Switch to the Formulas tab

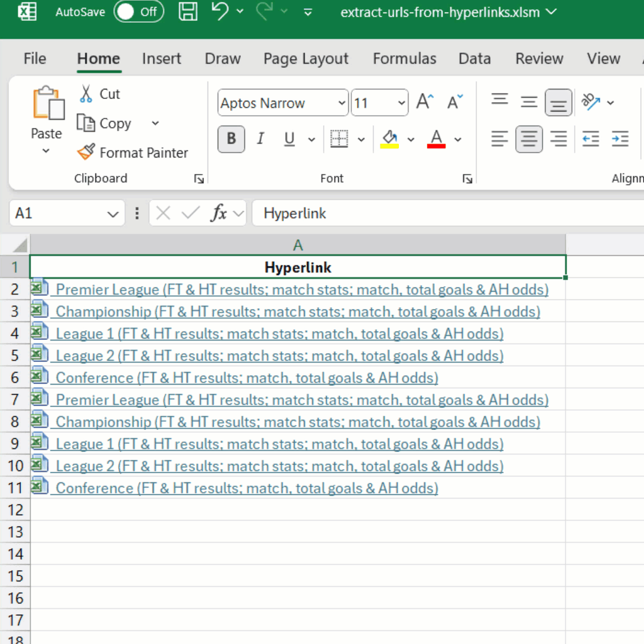click(x=404, y=58)
